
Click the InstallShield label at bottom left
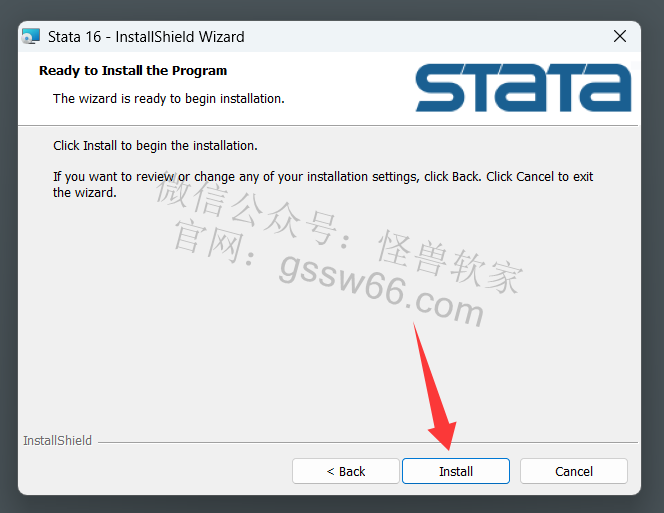click(58, 441)
